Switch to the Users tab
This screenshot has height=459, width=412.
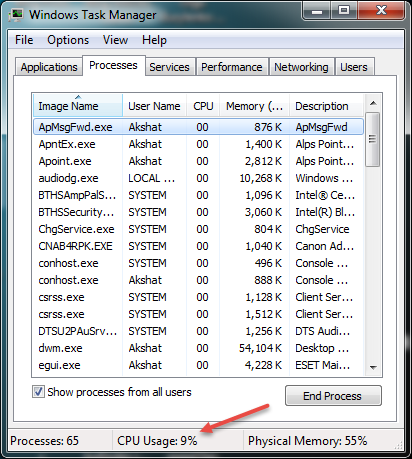(354, 67)
